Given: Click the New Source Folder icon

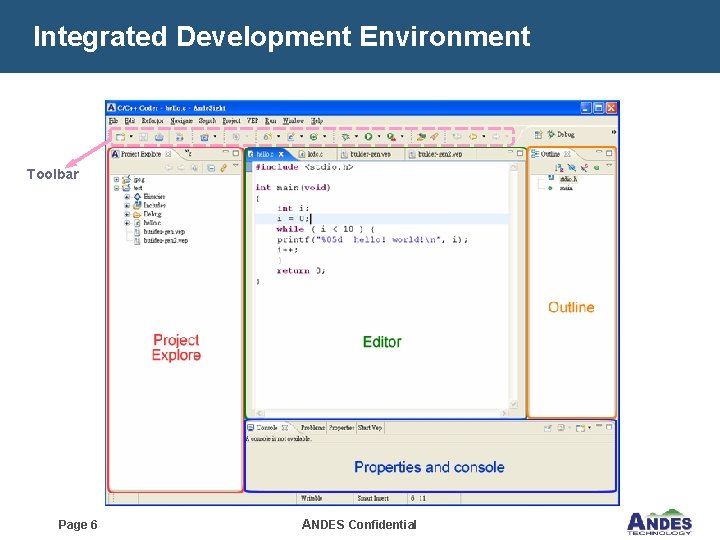Looking at the screenshot, I should pyautogui.click(x=291, y=137).
